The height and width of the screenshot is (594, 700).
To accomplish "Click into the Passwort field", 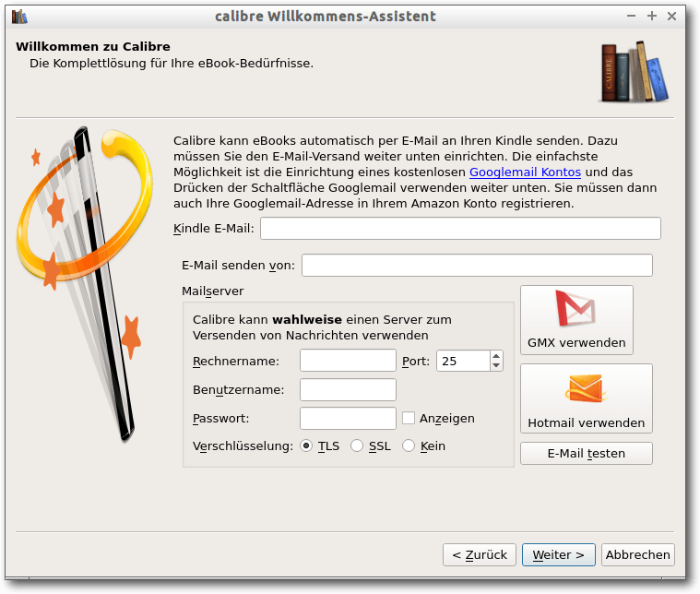I will pyautogui.click(x=348, y=418).
